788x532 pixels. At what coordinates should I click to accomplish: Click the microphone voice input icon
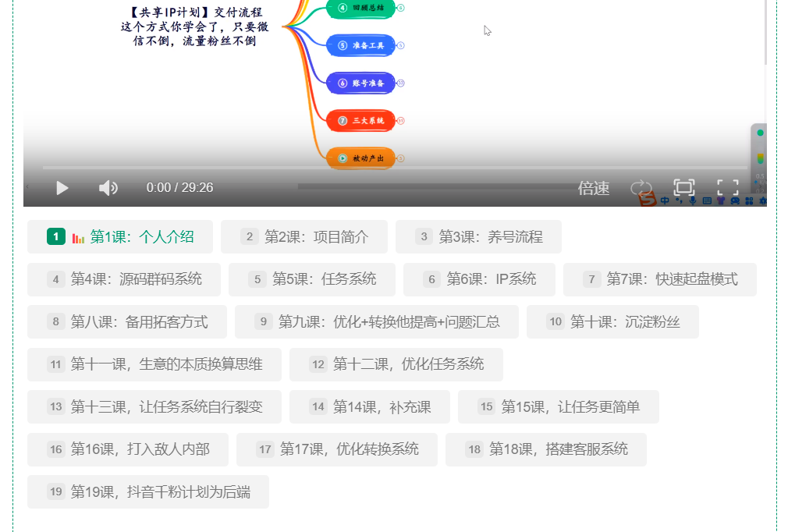pyautogui.click(x=693, y=200)
